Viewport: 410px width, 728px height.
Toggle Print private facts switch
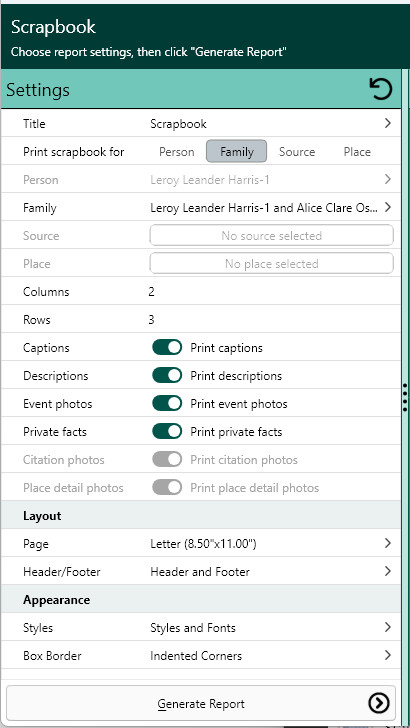click(167, 432)
